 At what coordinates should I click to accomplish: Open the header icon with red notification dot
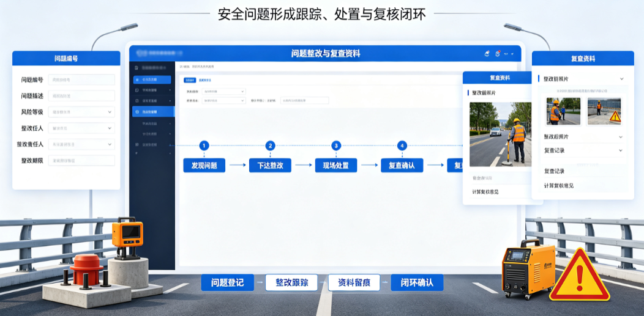498,53
